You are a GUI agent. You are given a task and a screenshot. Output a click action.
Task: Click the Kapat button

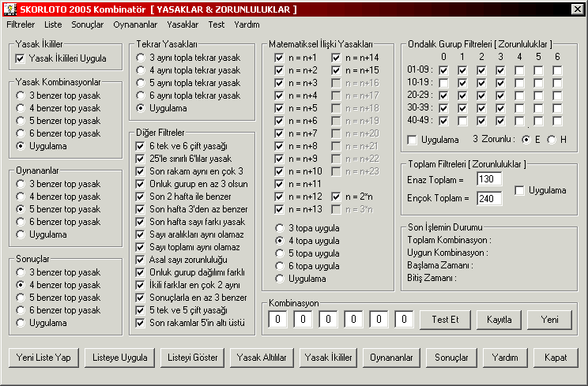(x=556, y=358)
